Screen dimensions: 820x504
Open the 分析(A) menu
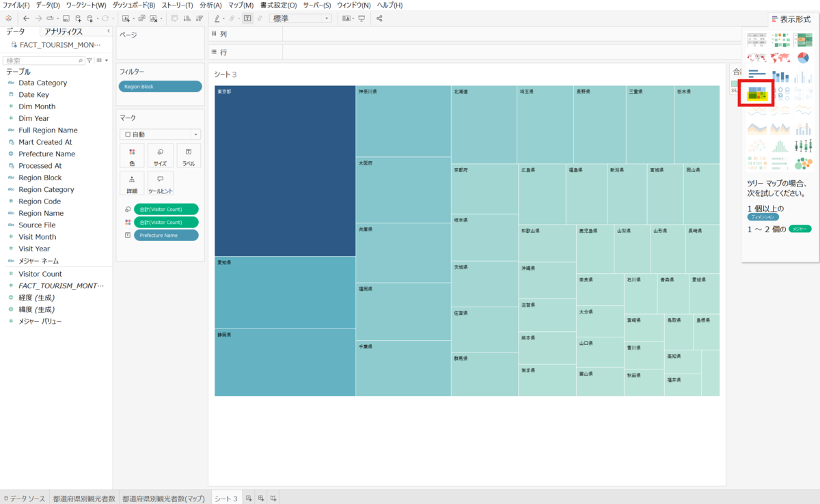pyautogui.click(x=210, y=5)
